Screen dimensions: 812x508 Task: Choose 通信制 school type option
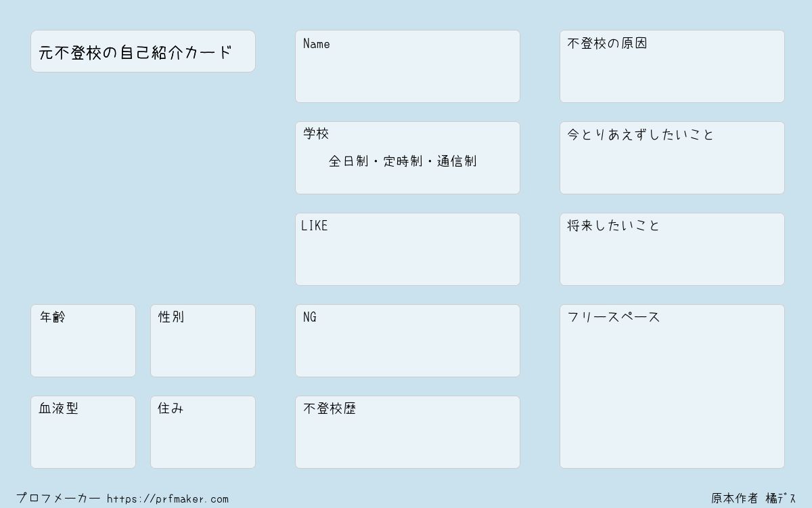point(457,161)
